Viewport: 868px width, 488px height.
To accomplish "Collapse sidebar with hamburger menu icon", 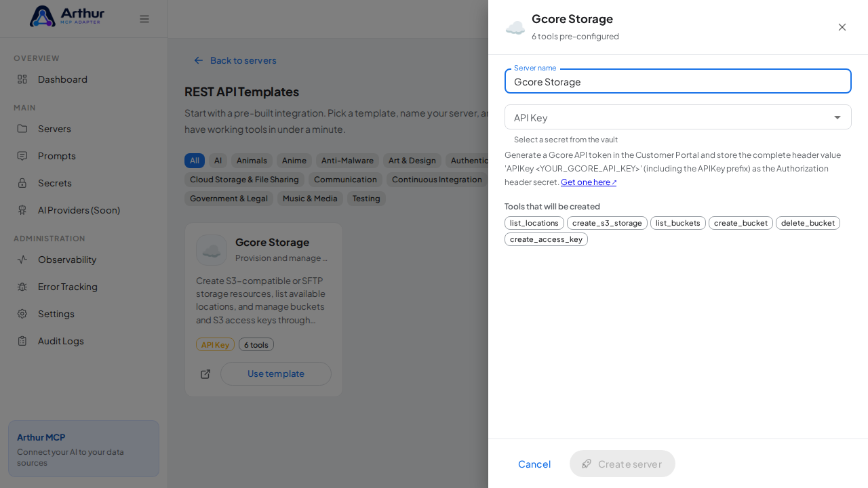I will coord(144,19).
